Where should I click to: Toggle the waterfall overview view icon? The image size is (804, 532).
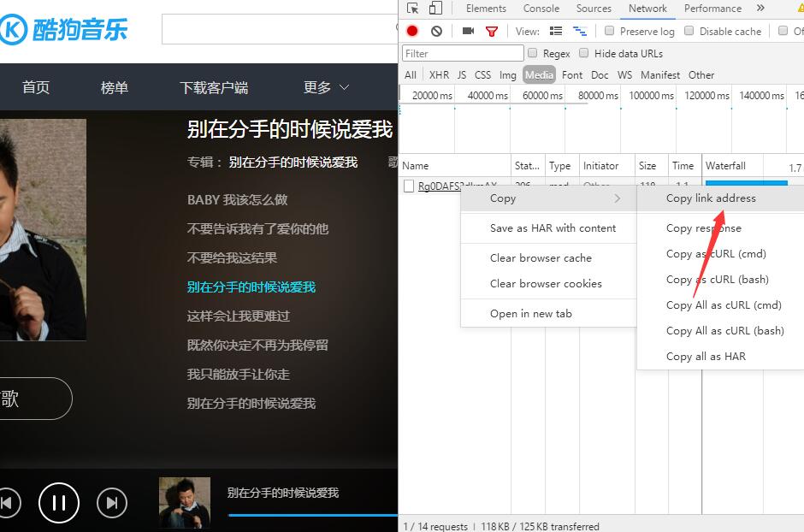tap(579, 30)
